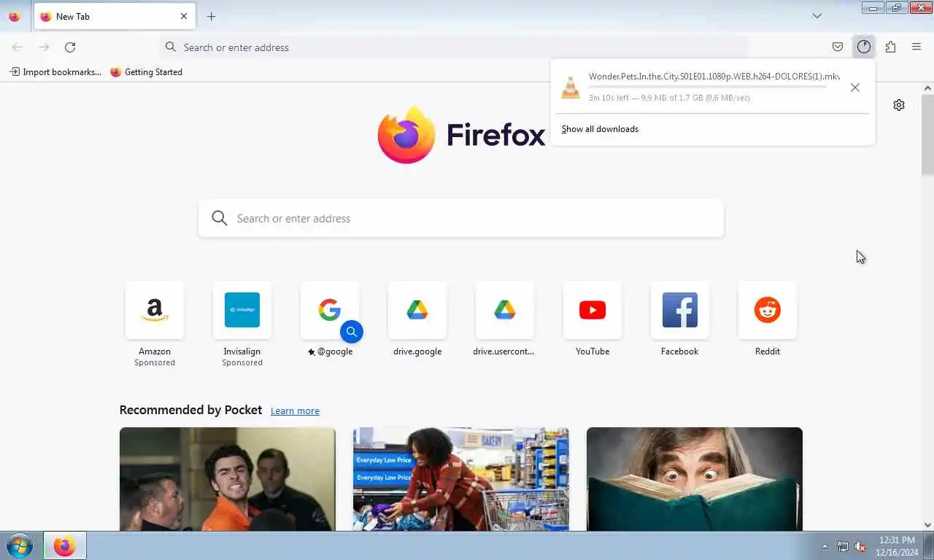Focus the top address bar
The image size is (934, 560).
[454, 47]
